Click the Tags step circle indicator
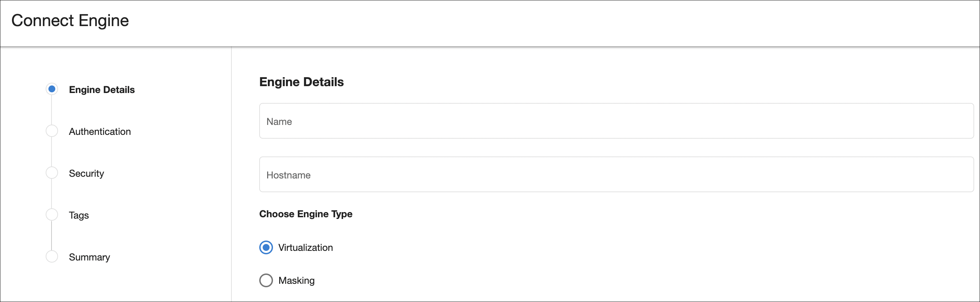 tap(52, 214)
